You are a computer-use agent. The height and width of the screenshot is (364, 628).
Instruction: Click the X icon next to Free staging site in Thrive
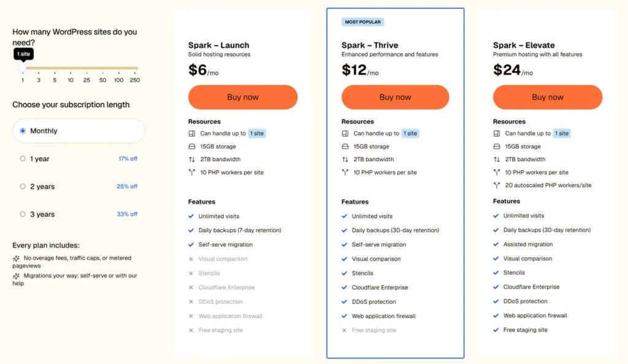(344, 330)
